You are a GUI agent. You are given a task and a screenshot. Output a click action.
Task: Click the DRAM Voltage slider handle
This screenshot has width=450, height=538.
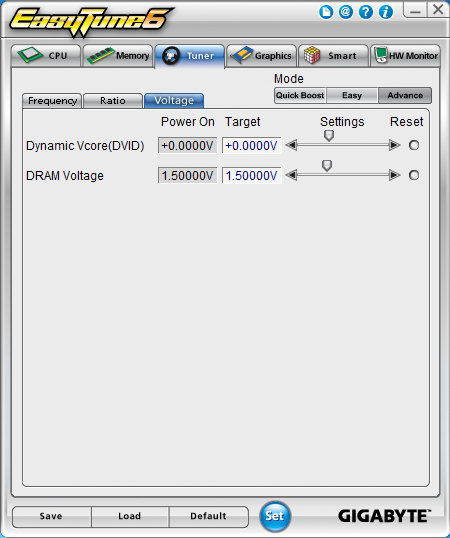pos(327,166)
